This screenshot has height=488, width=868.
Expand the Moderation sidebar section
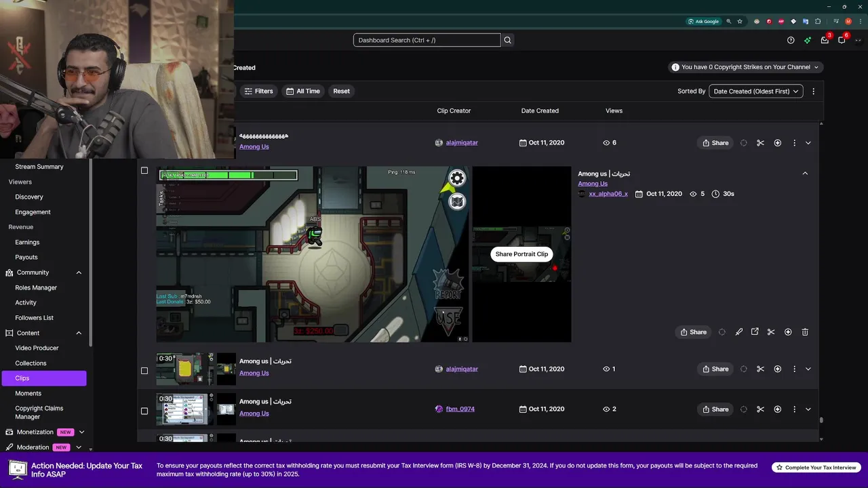click(79, 447)
